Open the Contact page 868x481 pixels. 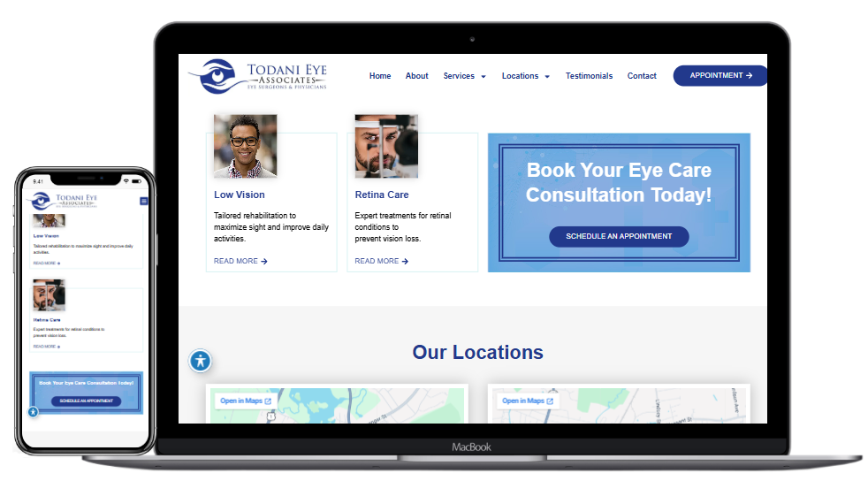pos(642,76)
